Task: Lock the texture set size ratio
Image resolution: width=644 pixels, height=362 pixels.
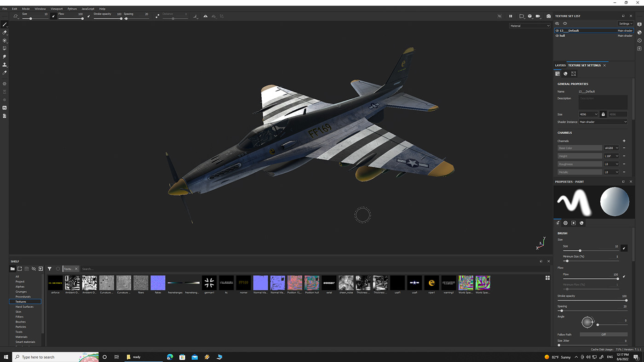Action: click(x=603, y=114)
